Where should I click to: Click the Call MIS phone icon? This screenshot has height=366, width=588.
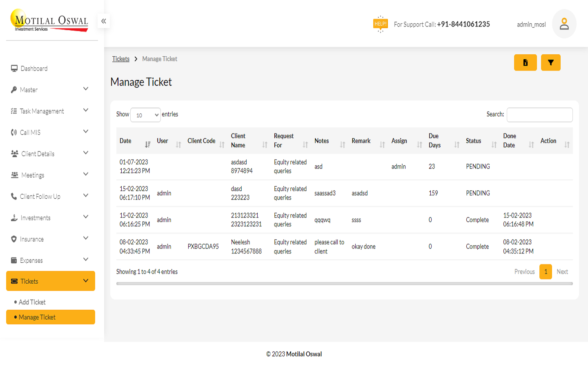(x=14, y=132)
